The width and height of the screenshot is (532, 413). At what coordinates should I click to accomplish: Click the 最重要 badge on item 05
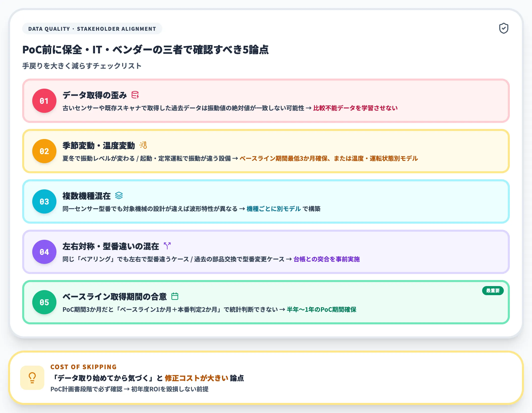click(493, 291)
